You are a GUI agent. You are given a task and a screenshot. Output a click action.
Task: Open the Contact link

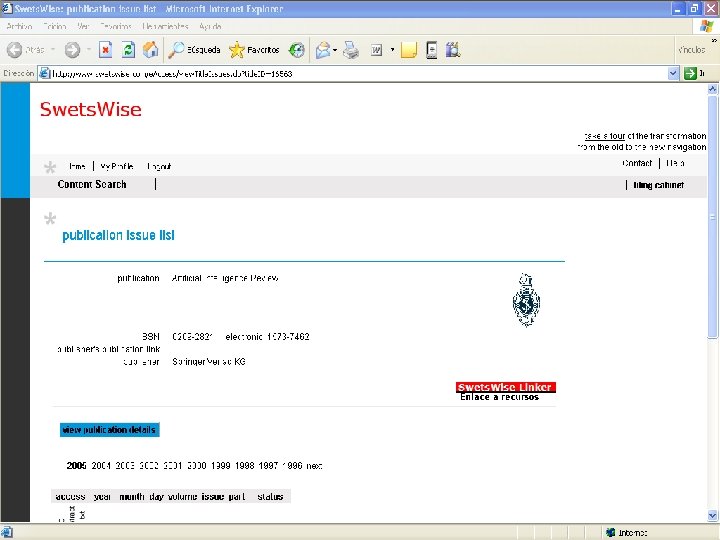click(637, 163)
